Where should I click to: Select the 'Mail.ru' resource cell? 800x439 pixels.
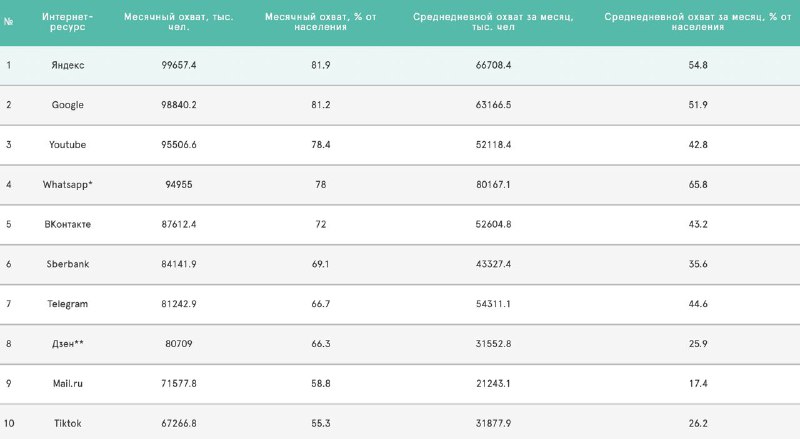click(67, 383)
